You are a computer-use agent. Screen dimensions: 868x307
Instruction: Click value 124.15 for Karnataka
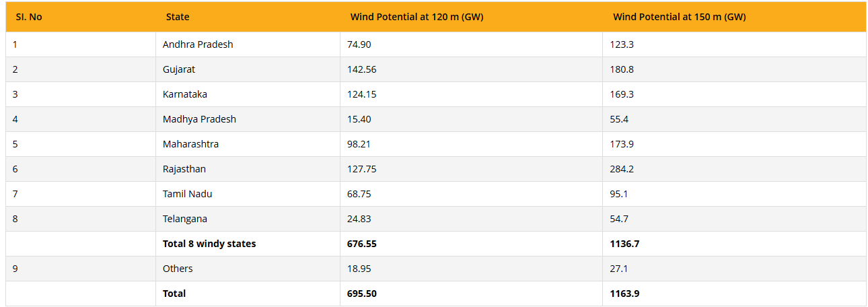click(x=361, y=94)
